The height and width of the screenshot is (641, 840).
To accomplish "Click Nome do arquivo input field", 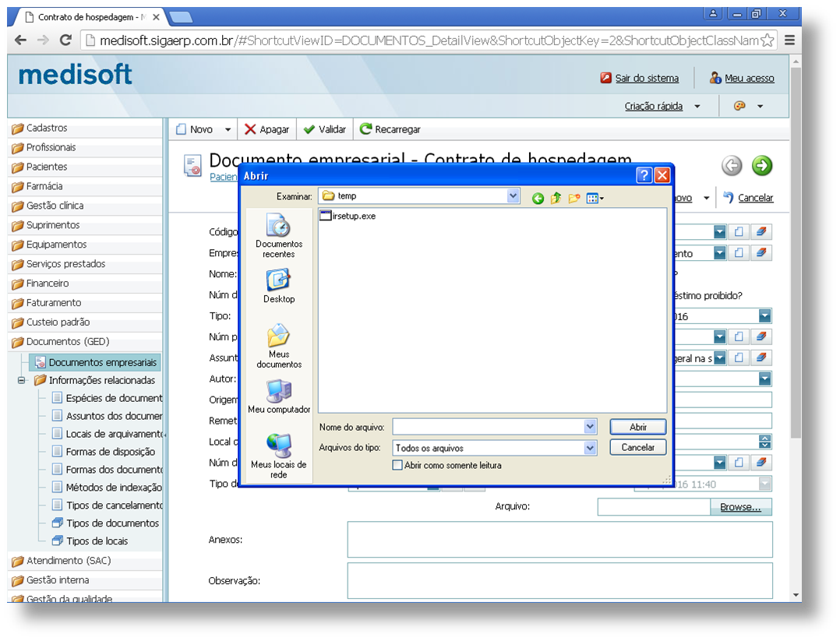I will [x=488, y=427].
